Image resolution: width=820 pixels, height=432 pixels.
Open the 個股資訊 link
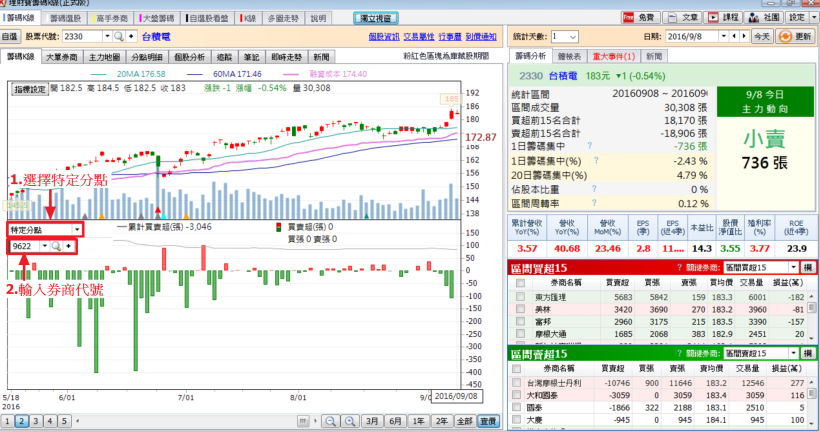[384, 37]
